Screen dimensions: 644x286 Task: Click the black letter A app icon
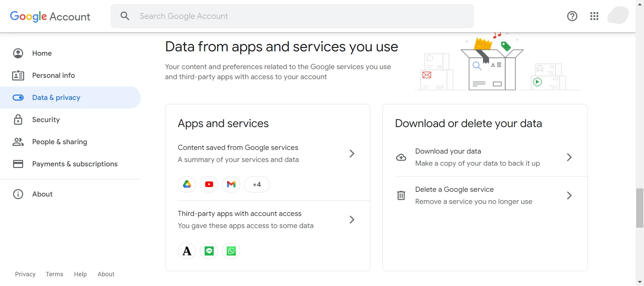pyautogui.click(x=187, y=251)
